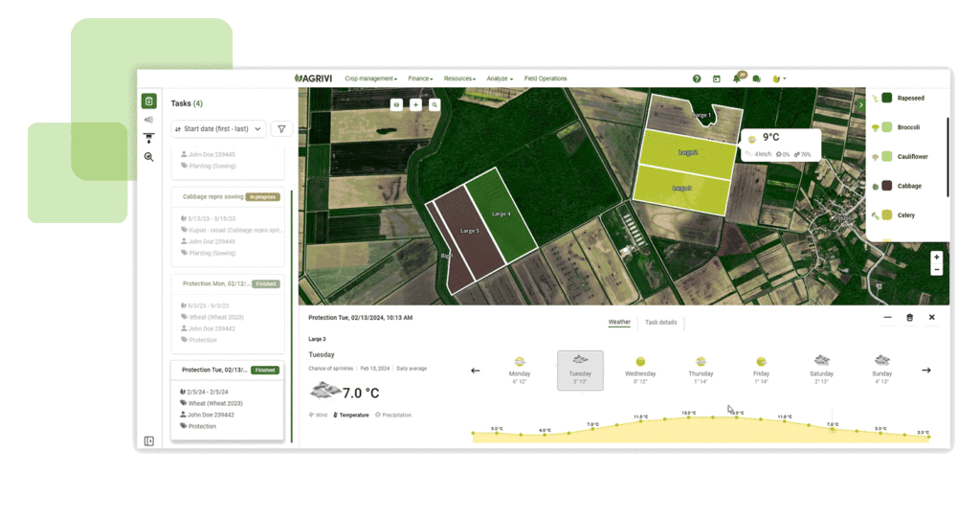This screenshot has width=980, height=518.
Task: Click Broccoli color swatch in legend
Action: click(x=887, y=127)
